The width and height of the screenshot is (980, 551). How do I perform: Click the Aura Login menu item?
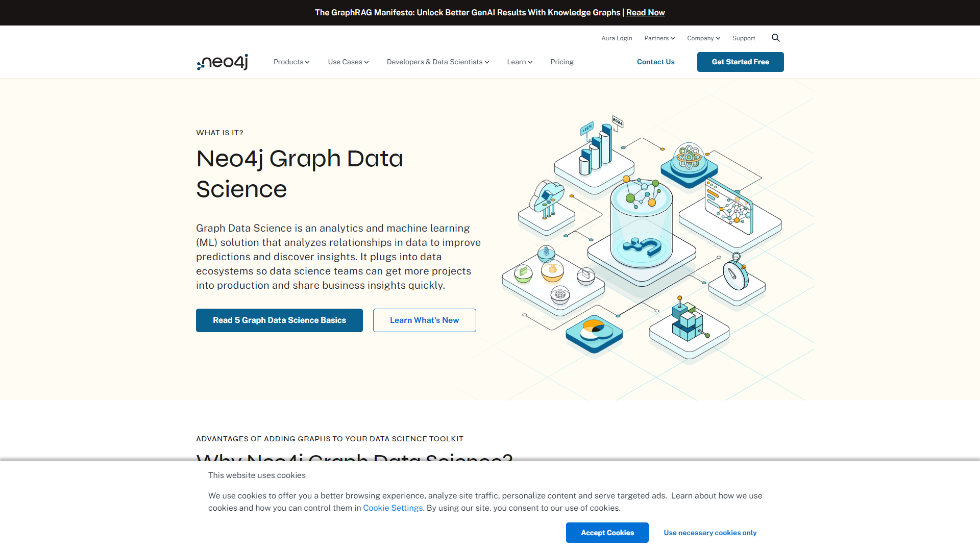click(x=616, y=38)
